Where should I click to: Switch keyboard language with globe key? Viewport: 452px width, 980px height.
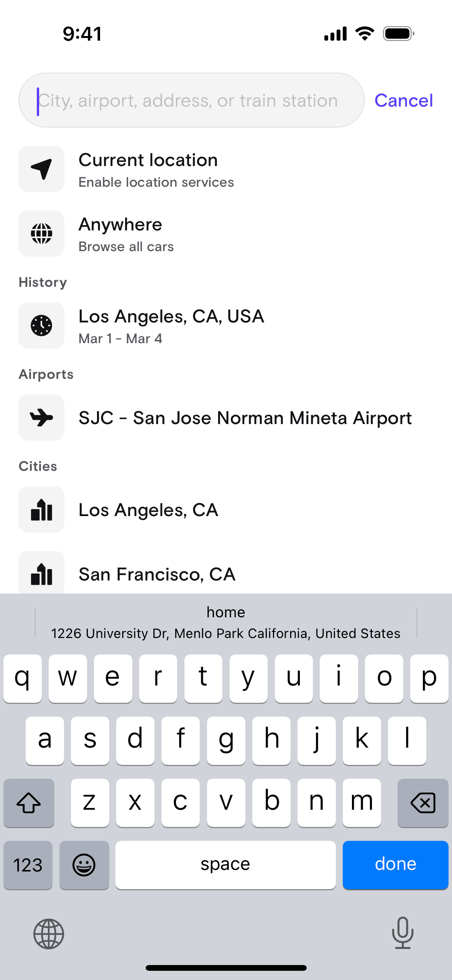pyautogui.click(x=49, y=934)
